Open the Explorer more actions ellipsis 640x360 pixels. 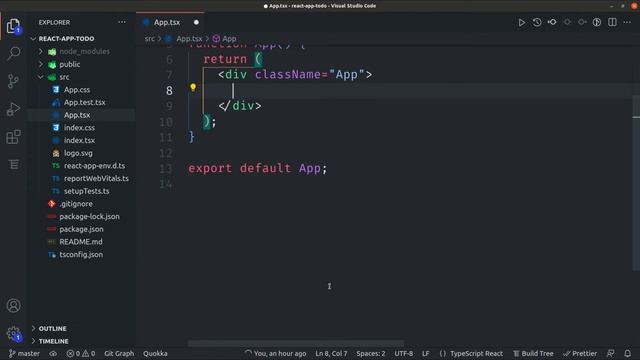coord(122,22)
